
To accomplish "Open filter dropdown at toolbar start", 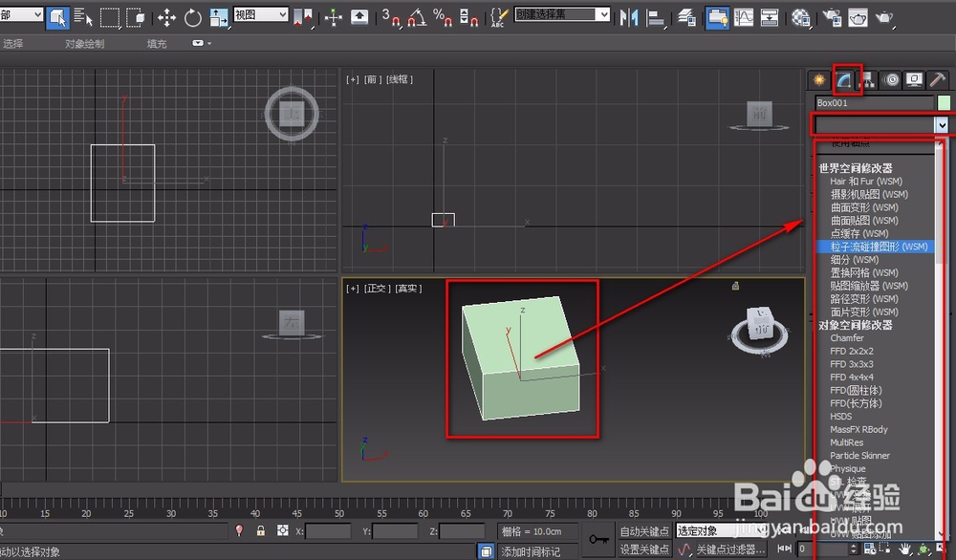I will pyautogui.click(x=21, y=14).
